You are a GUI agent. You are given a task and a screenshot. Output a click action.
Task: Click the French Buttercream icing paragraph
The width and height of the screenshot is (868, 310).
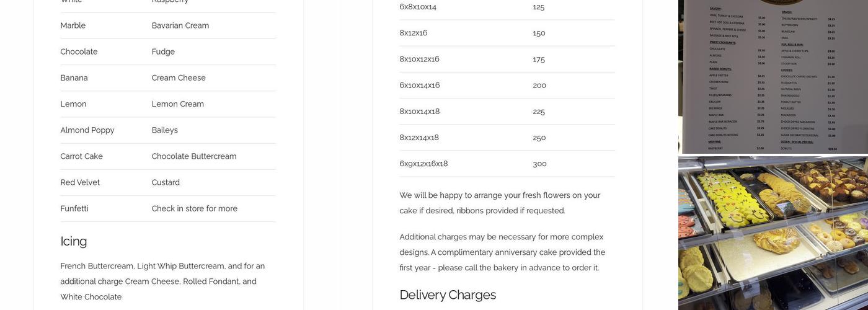pyautogui.click(x=162, y=281)
